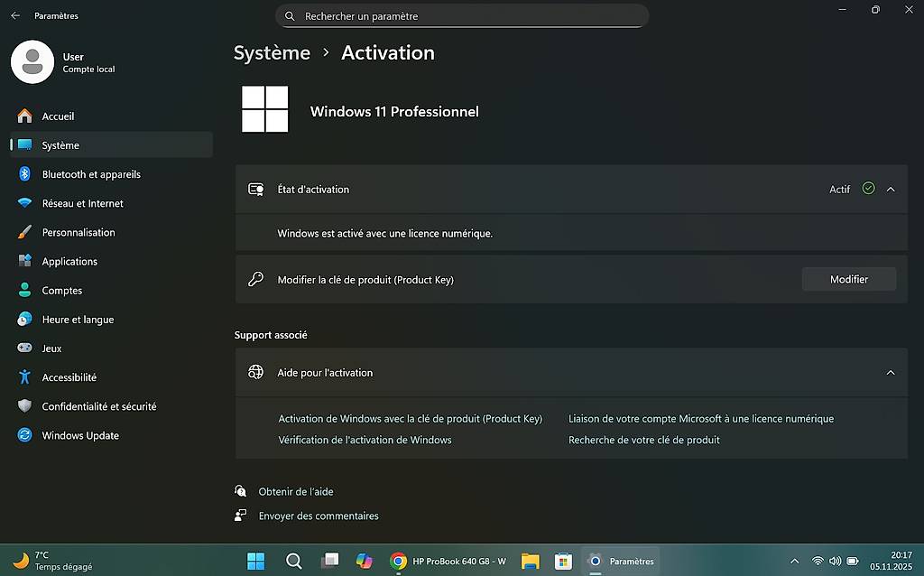
Task: Collapse Aide pour l'activation section
Action: [891, 373]
